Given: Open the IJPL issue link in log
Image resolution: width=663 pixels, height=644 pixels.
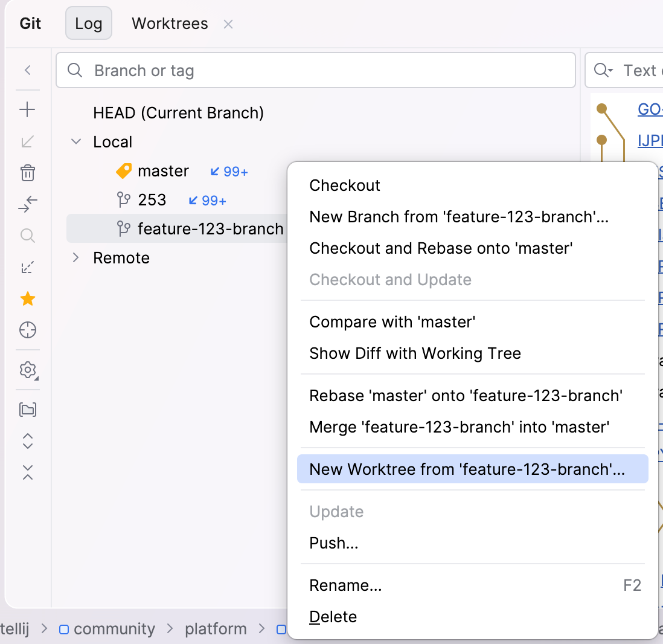Looking at the screenshot, I should click(x=650, y=140).
